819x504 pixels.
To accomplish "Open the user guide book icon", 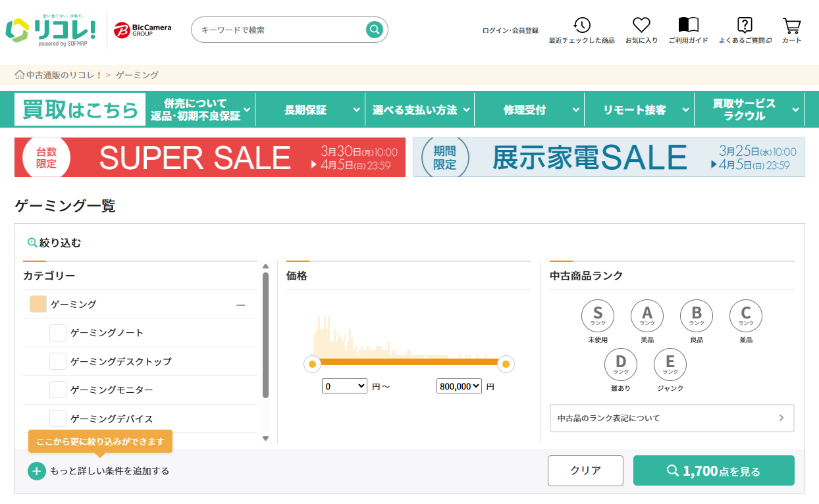I will [688, 26].
